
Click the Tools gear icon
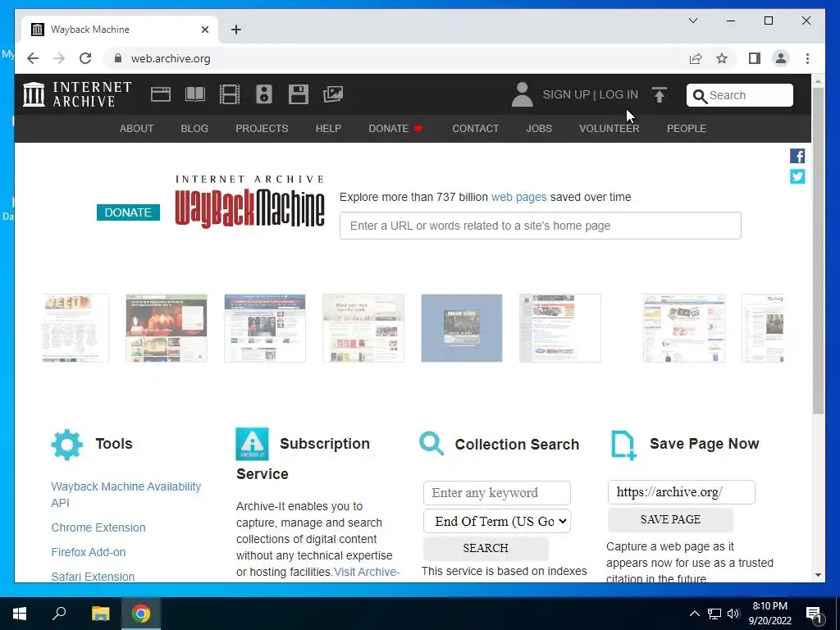point(67,444)
